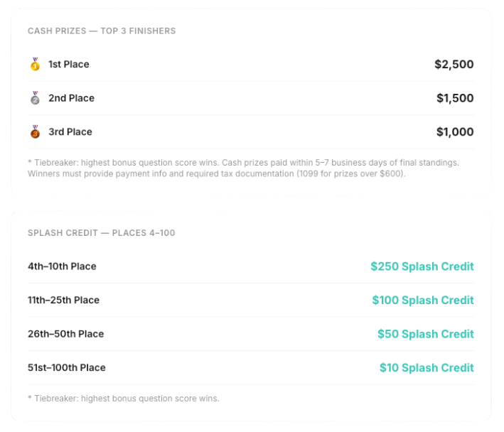Select the 1st Place label

(x=69, y=64)
